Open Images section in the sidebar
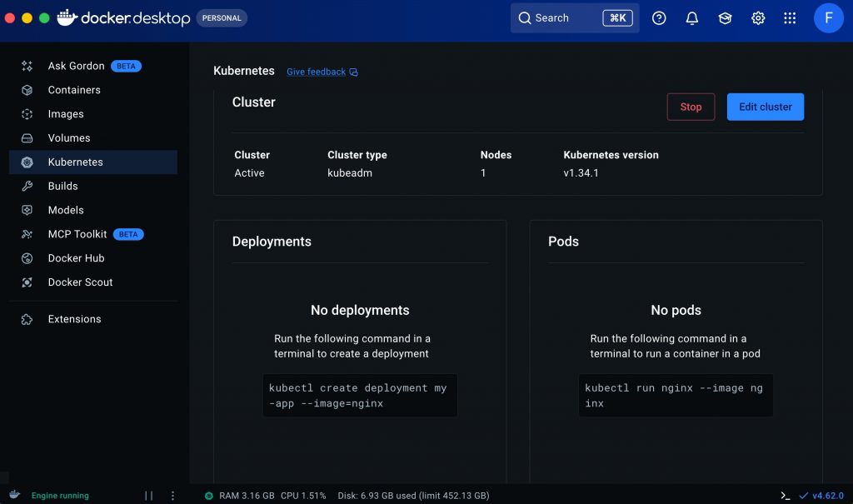Image resolution: width=853 pixels, height=504 pixels. click(66, 114)
